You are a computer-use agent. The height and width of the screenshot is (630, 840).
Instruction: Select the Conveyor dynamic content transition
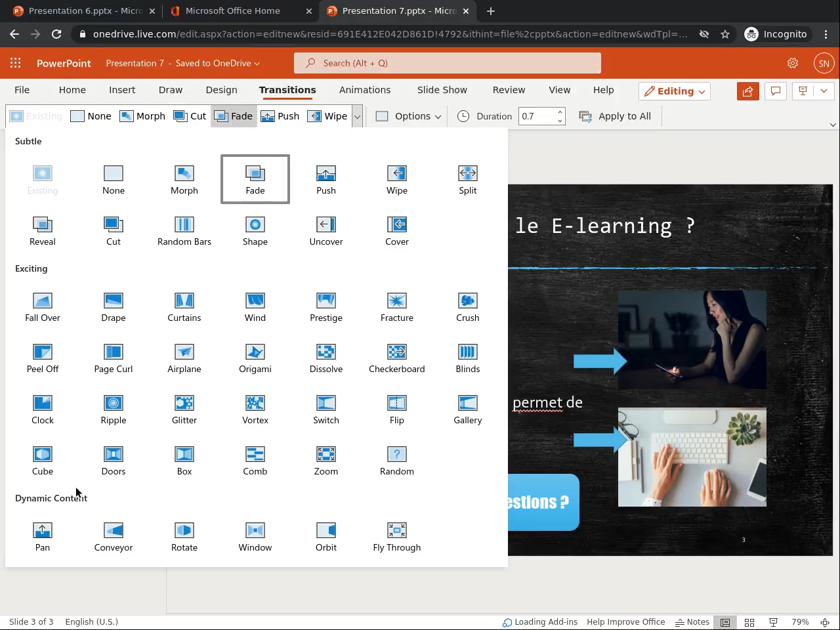pos(113,536)
